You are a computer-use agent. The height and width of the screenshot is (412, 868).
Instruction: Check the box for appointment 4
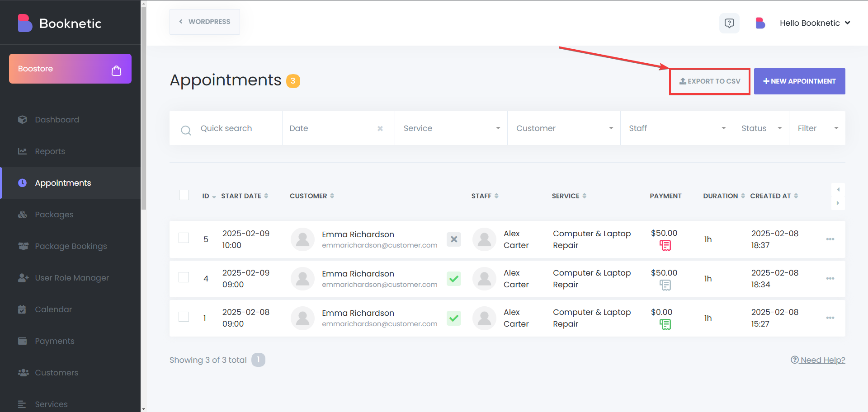(x=184, y=277)
